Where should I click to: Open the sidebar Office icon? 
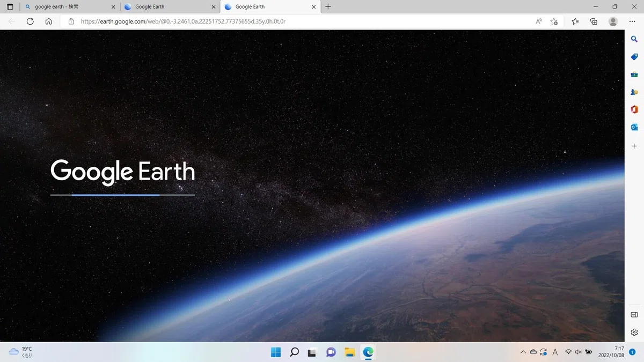(x=634, y=109)
